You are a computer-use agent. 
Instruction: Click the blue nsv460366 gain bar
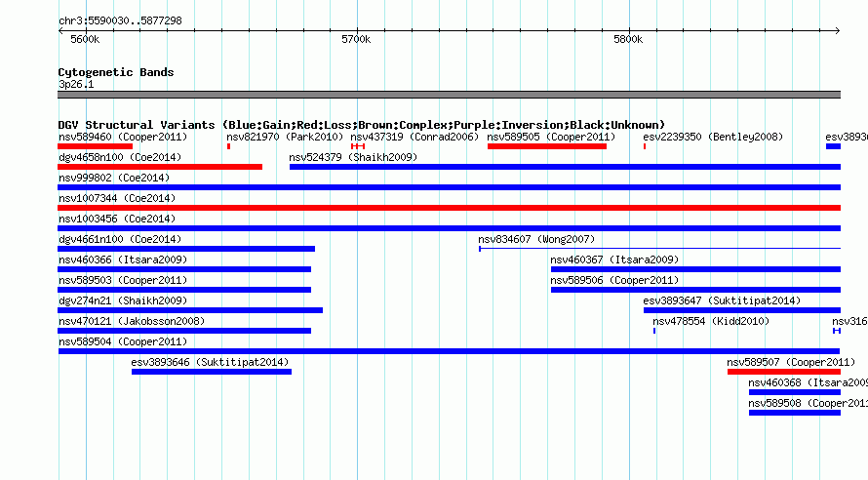click(184, 269)
